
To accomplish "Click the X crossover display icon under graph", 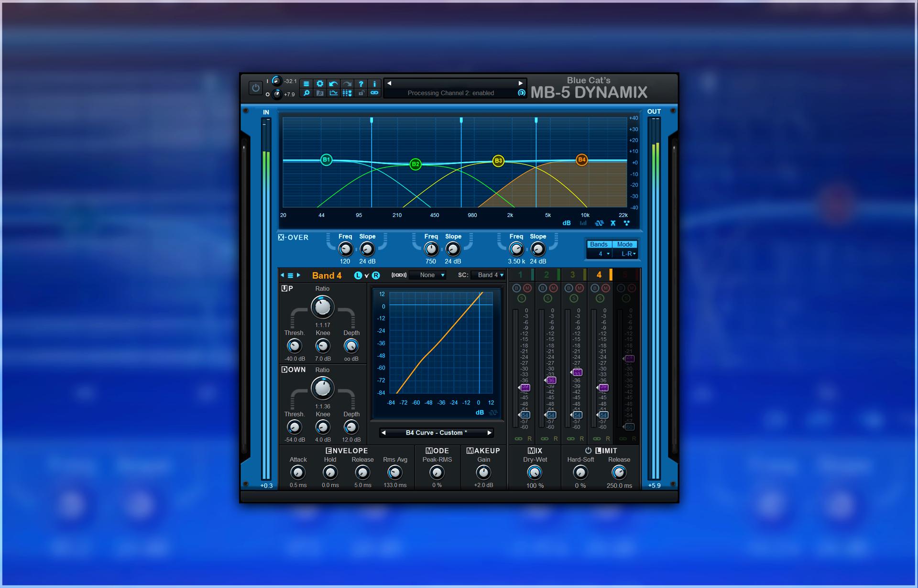I will coord(613,223).
